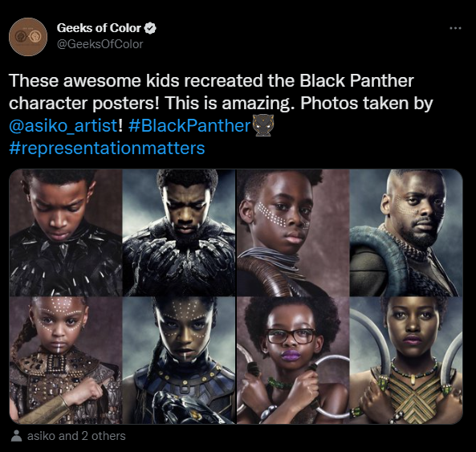Open the girl with braids and gold gauntlet photo
The height and width of the screenshot is (452, 476).
pos(66,360)
